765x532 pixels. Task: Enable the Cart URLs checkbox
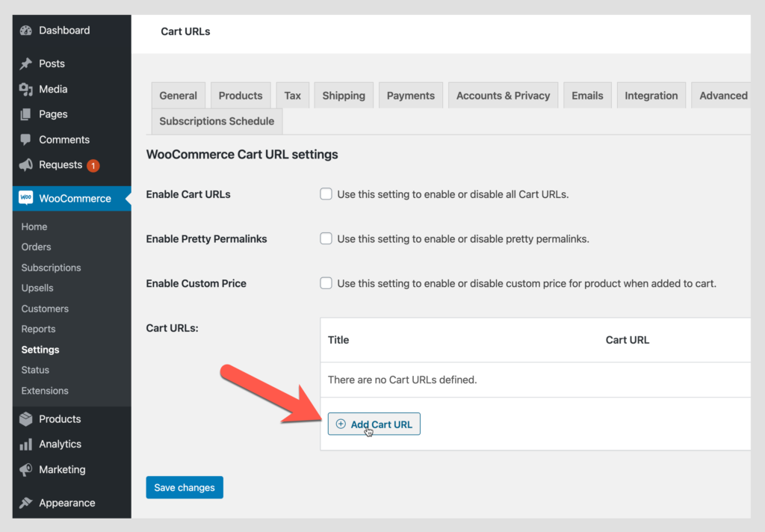point(326,194)
